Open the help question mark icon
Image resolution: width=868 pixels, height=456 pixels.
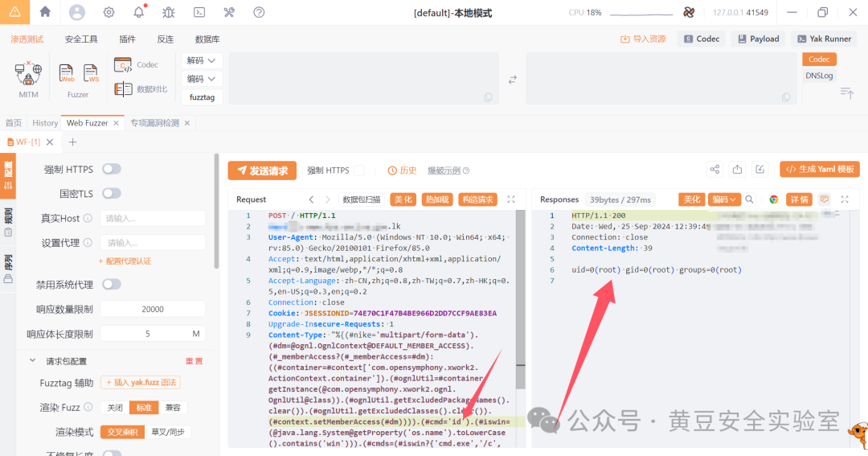(259, 12)
